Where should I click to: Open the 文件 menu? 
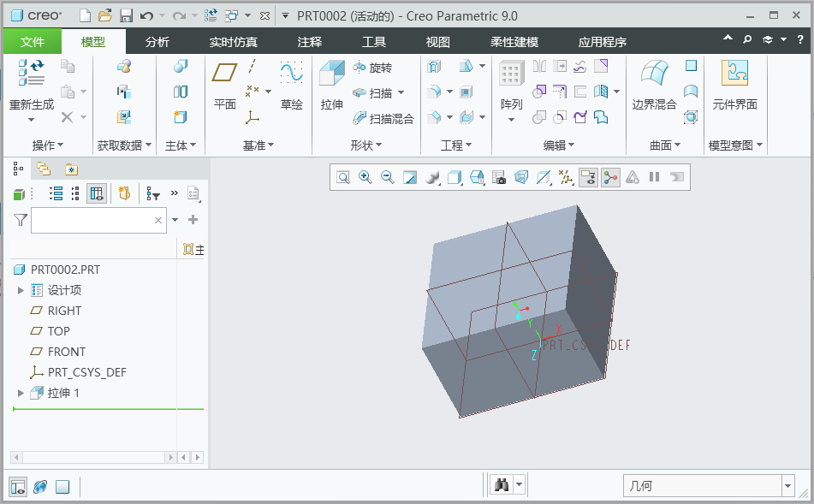(x=33, y=42)
